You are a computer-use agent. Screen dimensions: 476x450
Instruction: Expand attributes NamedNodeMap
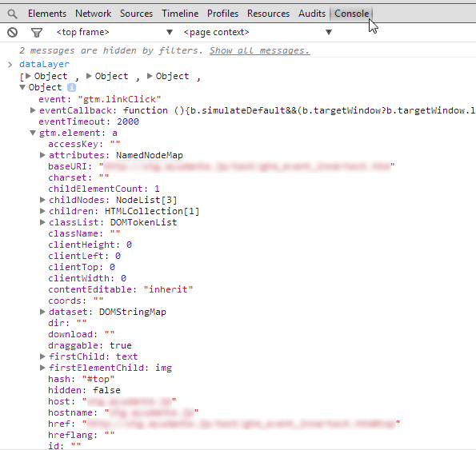click(x=42, y=155)
